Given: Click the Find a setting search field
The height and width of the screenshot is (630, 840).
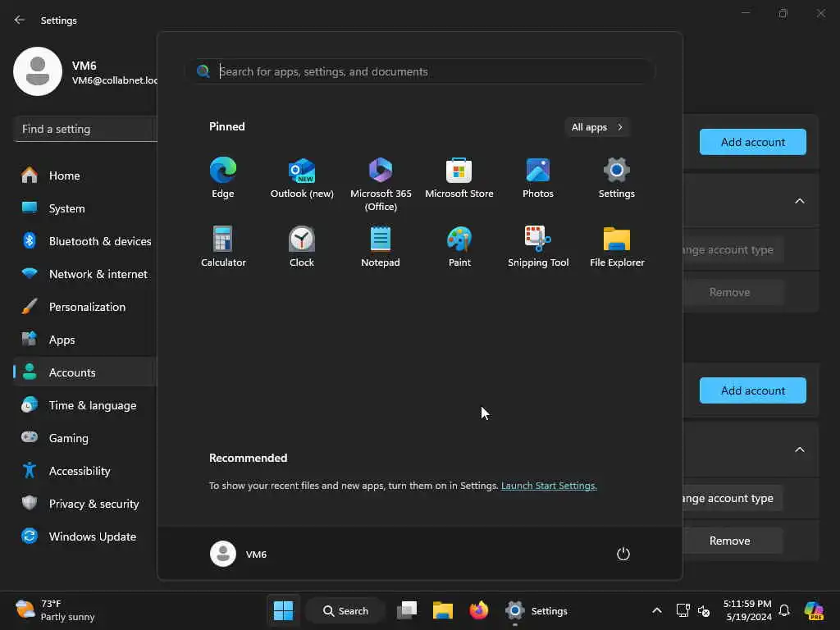Looking at the screenshot, I should [x=85, y=129].
